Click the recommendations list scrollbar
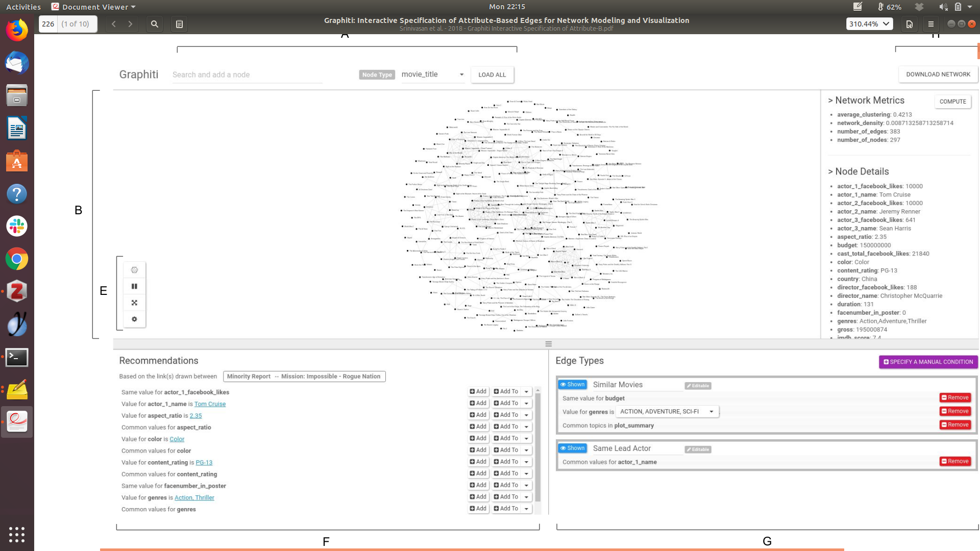The image size is (980, 551). (537, 446)
